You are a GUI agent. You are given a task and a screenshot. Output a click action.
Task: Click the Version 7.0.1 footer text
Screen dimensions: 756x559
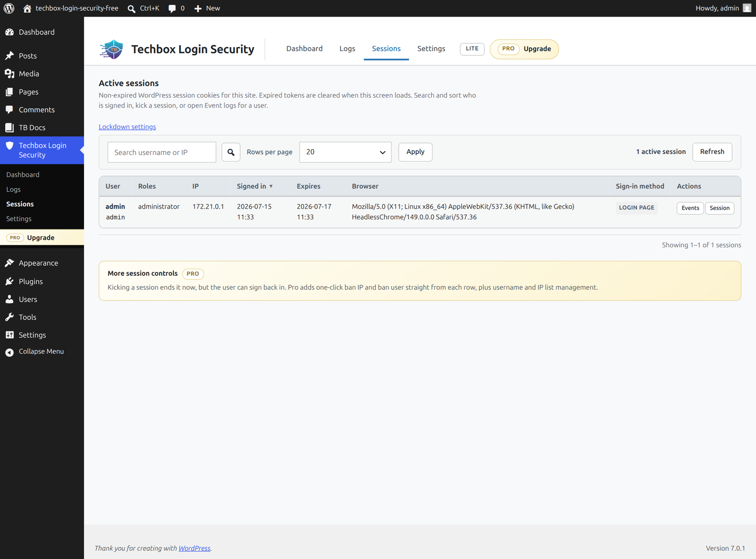pos(725,548)
